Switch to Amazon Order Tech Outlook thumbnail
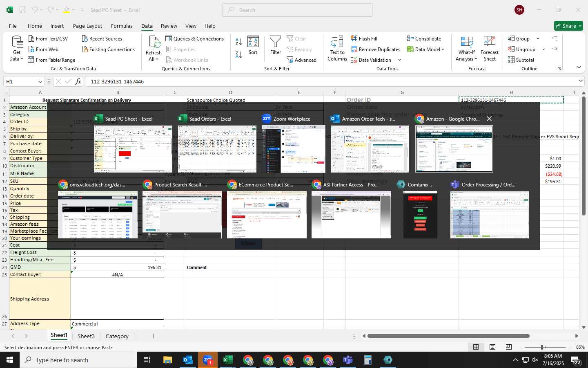Viewport: 588px width, 368px height. 370,149
